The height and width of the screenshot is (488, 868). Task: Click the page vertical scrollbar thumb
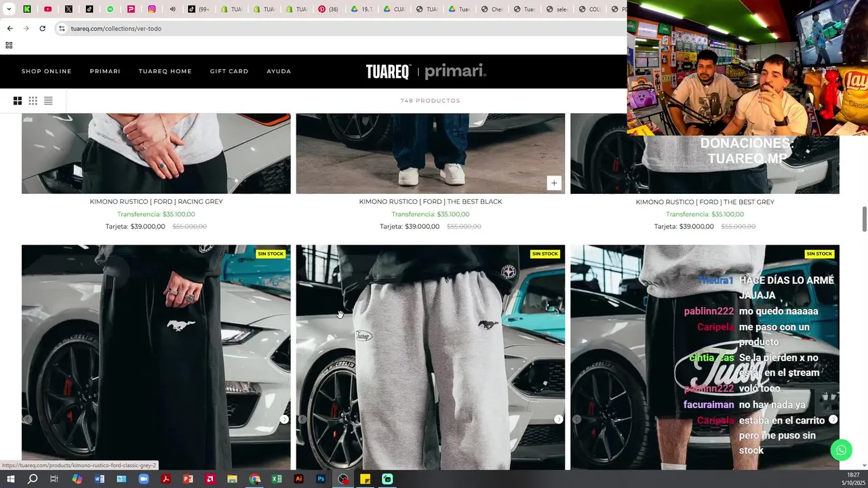[x=865, y=220]
